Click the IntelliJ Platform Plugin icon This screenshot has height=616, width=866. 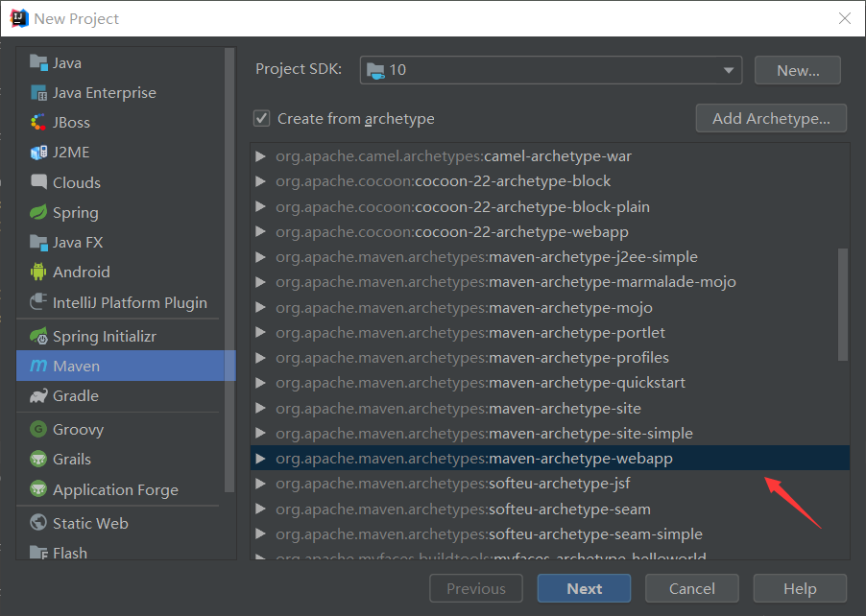pos(38,302)
